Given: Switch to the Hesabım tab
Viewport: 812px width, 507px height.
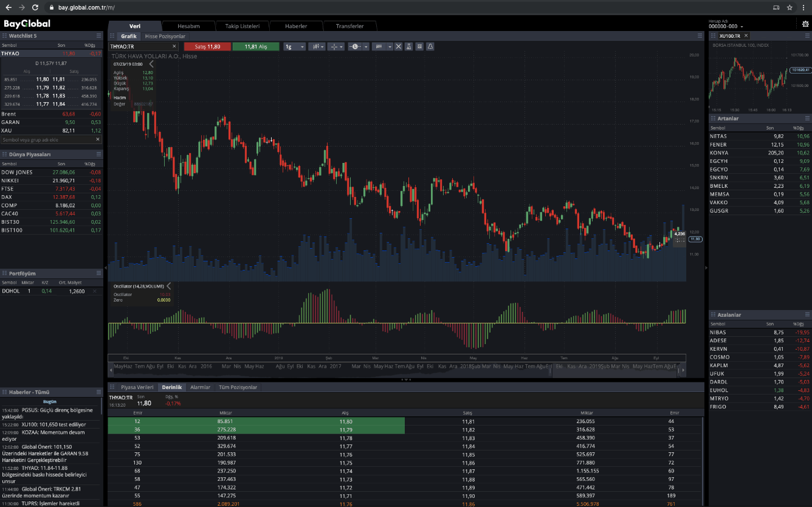Looking at the screenshot, I should click(188, 26).
